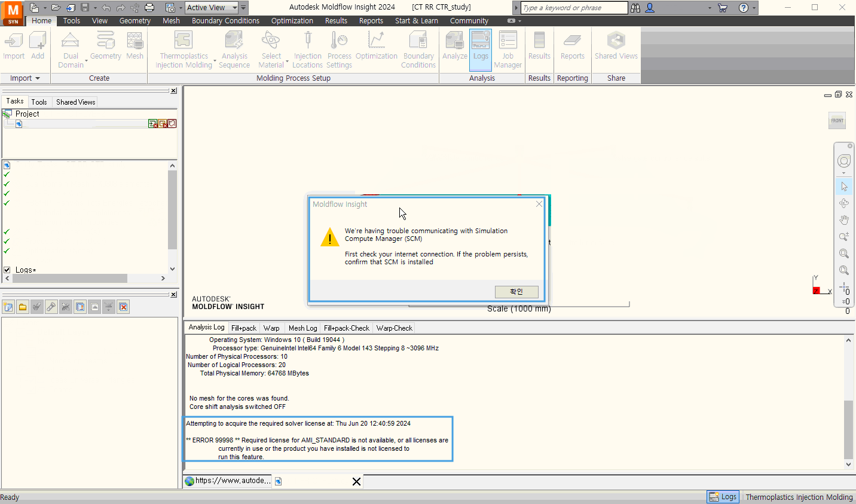
Task: Expand the Dual Domain dropdown arrow
Action: click(x=86, y=61)
